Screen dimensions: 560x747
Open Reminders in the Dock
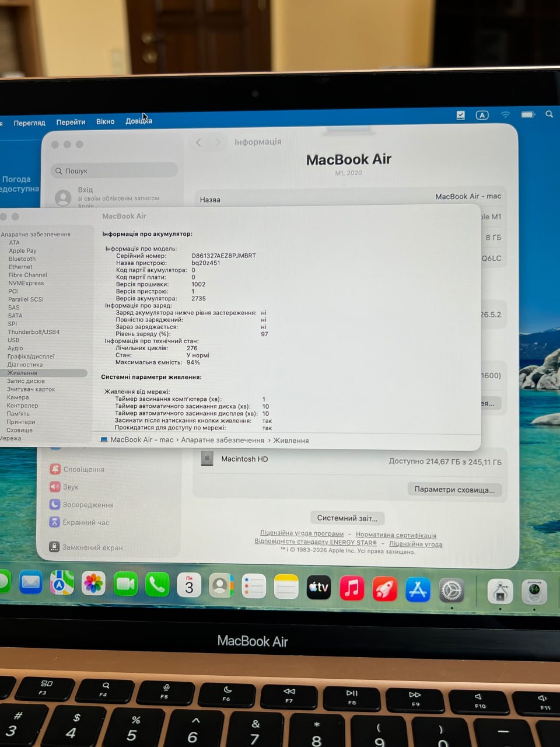(254, 587)
